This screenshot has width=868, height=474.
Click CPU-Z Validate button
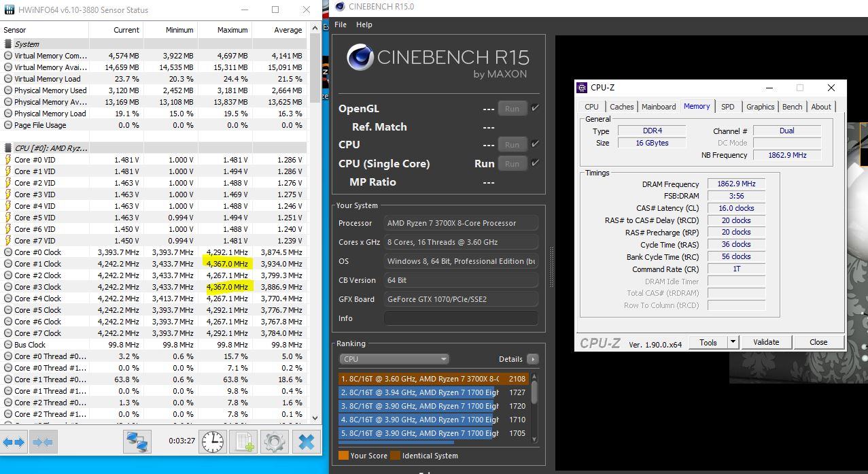point(766,342)
